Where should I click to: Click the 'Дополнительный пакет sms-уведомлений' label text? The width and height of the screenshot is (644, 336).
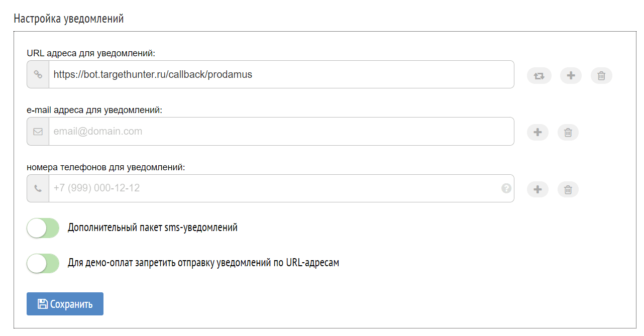(x=153, y=228)
